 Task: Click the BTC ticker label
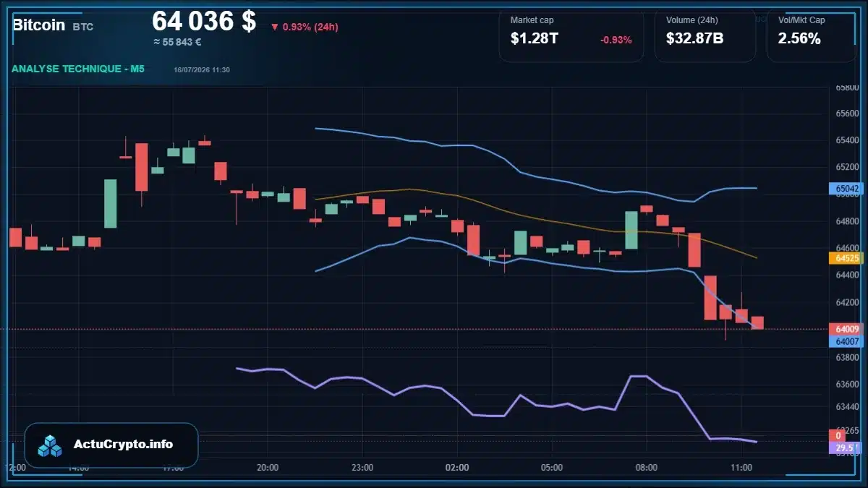click(x=83, y=27)
